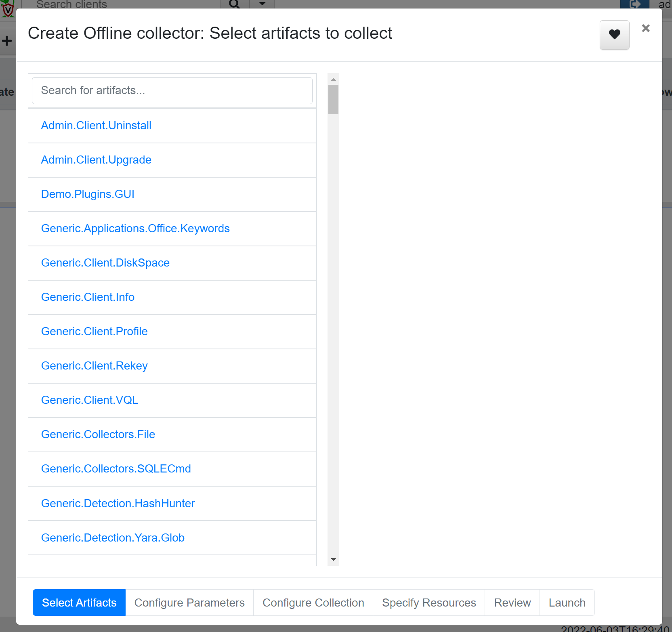Switch to the Select Artifacts step

coord(79,603)
